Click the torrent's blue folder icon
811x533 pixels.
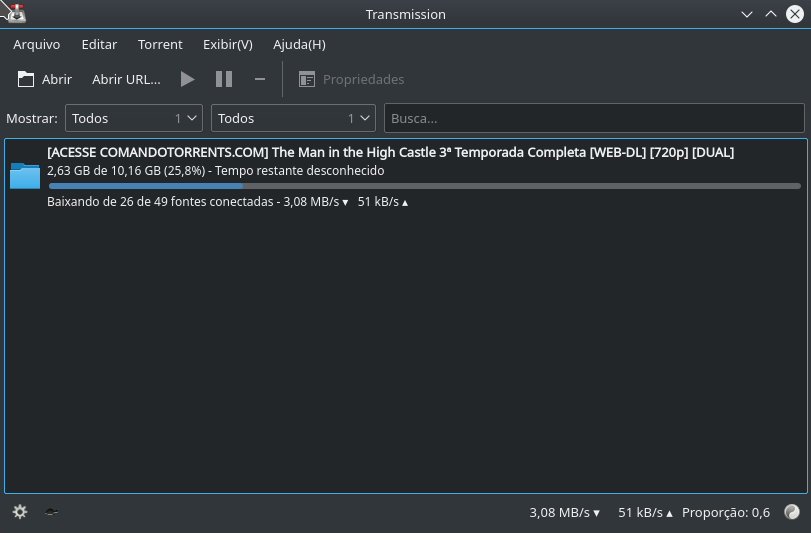click(x=25, y=176)
